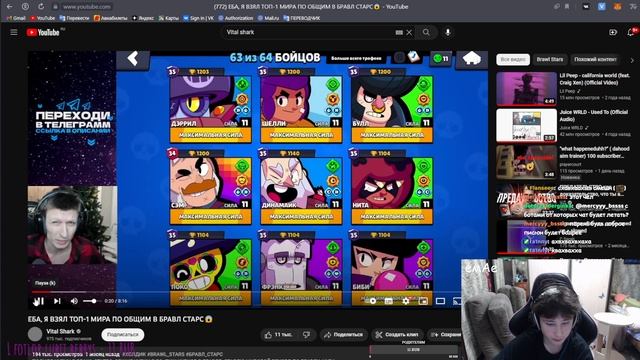Open the Vital Shark channel name

pos(60,331)
